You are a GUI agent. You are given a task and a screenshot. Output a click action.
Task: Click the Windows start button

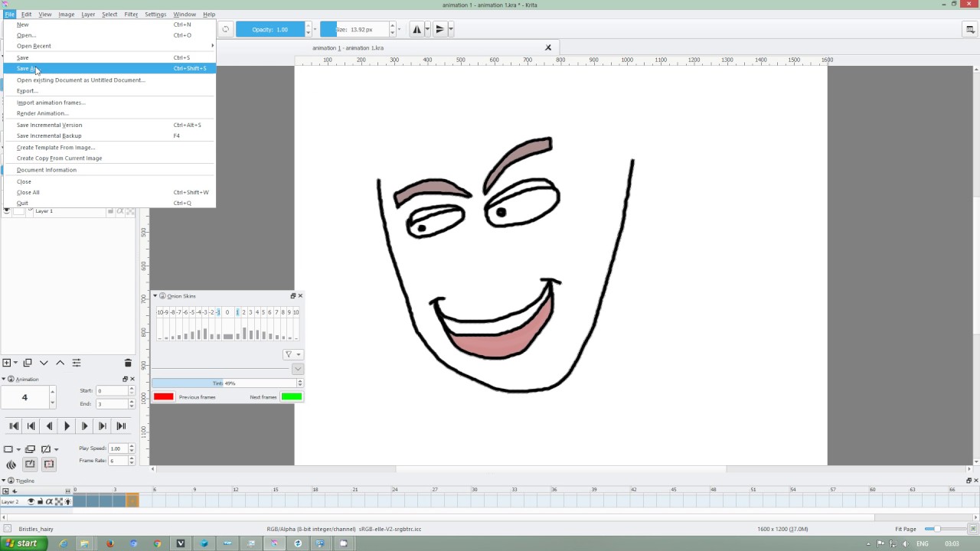pos(23,543)
